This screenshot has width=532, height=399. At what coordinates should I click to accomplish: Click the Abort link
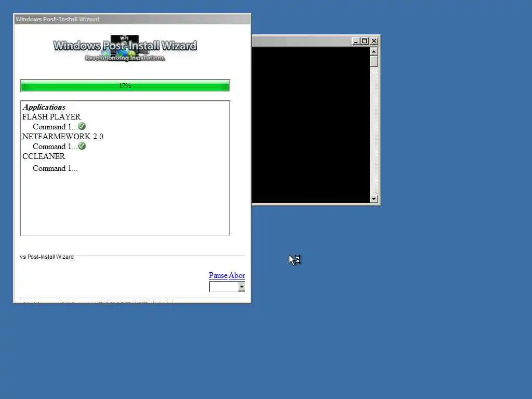pos(237,275)
